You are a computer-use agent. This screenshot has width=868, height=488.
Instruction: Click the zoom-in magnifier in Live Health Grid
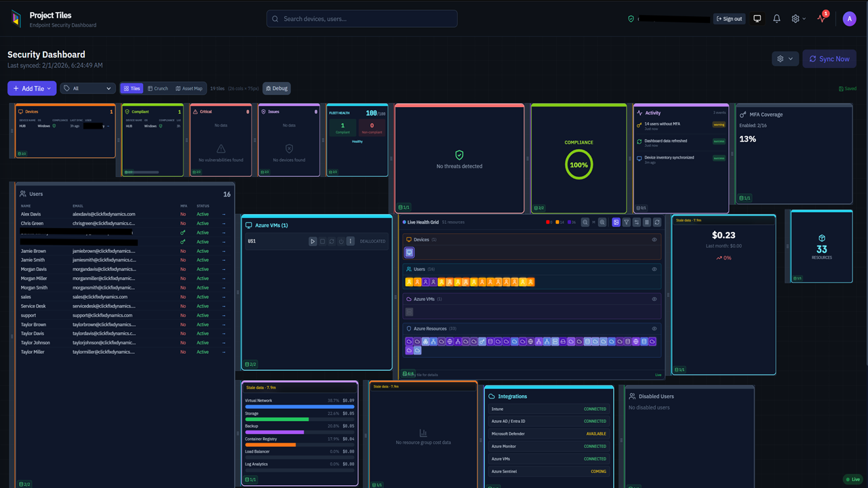(x=601, y=222)
